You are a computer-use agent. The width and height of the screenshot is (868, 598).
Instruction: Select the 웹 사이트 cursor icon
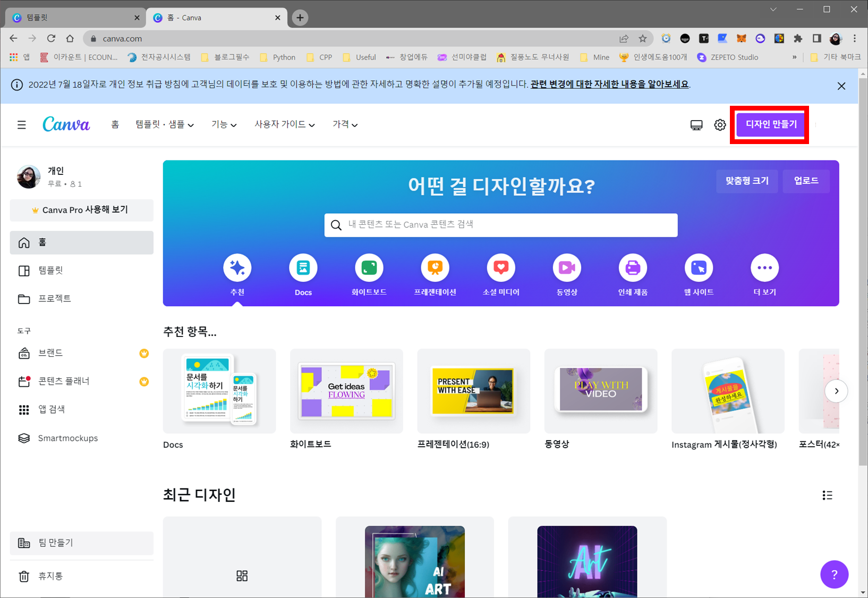699,268
